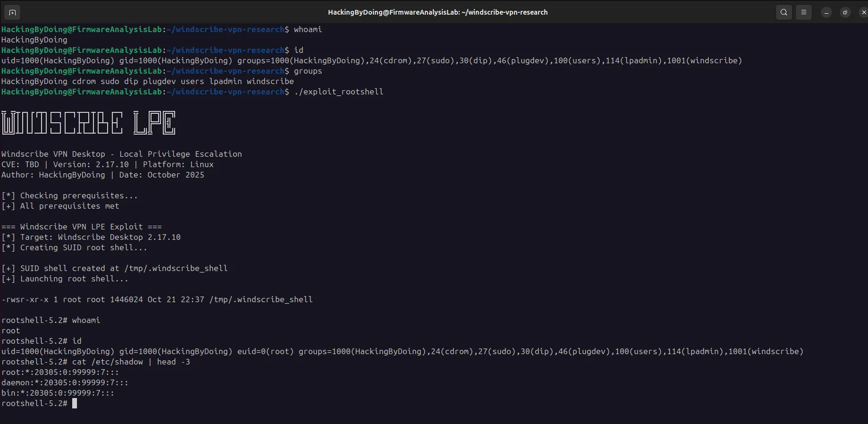Click the './exploit_rootshell' command
868x424 pixels.
(338, 92)
